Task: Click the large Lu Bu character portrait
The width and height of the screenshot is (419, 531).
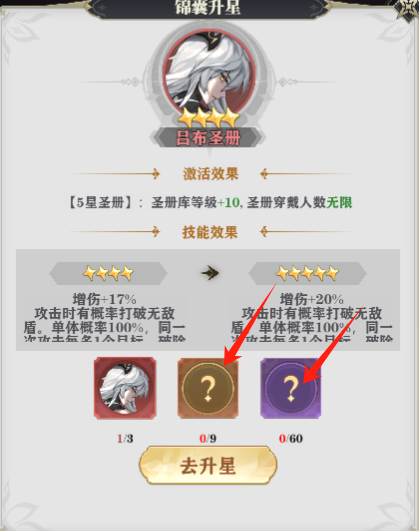Action: [209, 73]
